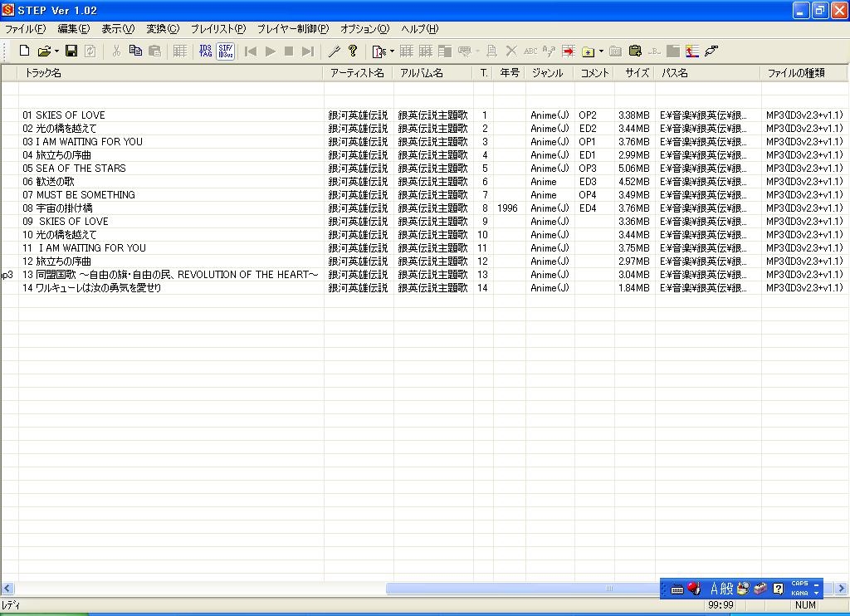Open the ファイル(F) menu
The image size is (850, 616).
point(25,29)
